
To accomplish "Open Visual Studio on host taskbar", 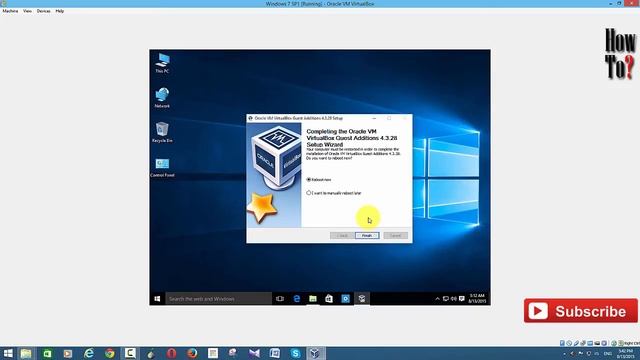I will [x=254, y=353].
